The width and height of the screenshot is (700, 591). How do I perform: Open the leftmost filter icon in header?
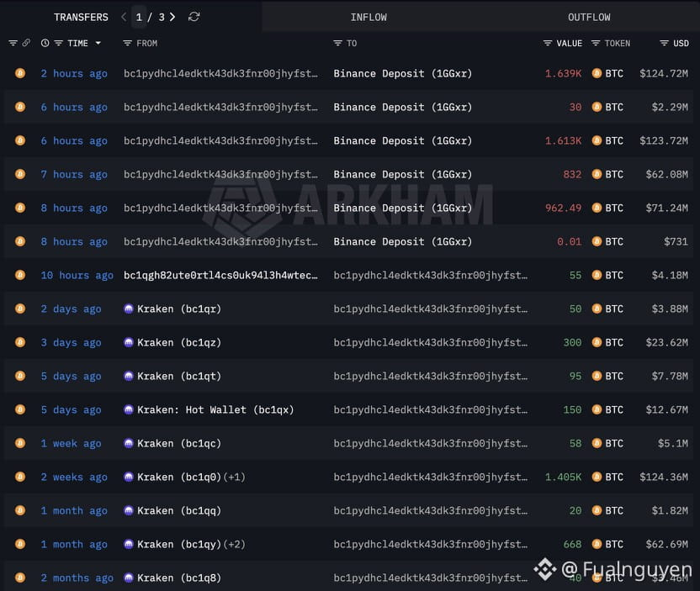tap(13, 43)
